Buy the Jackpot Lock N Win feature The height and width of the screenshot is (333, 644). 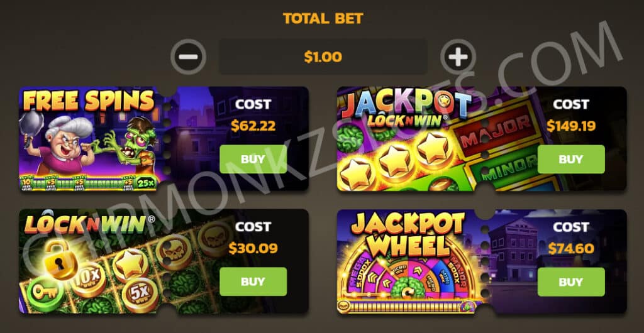(x=571, y=159)
